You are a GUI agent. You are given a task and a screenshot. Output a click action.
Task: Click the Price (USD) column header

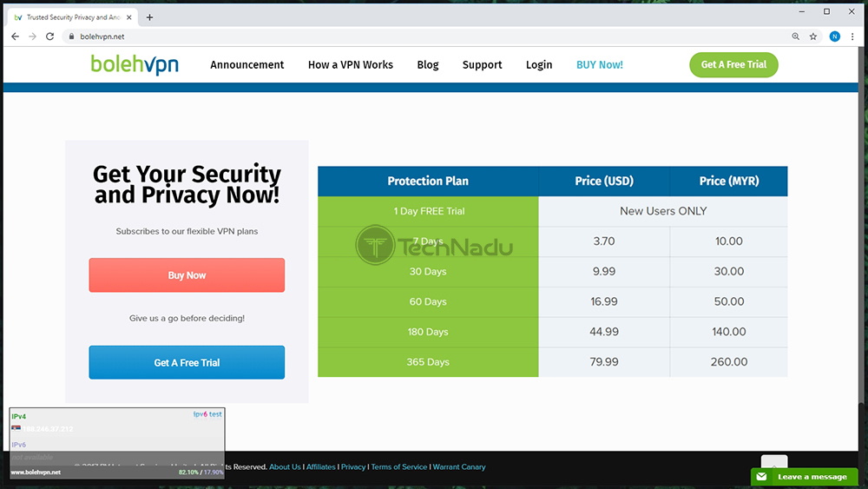pyautogui.click(x=604, y=181)
